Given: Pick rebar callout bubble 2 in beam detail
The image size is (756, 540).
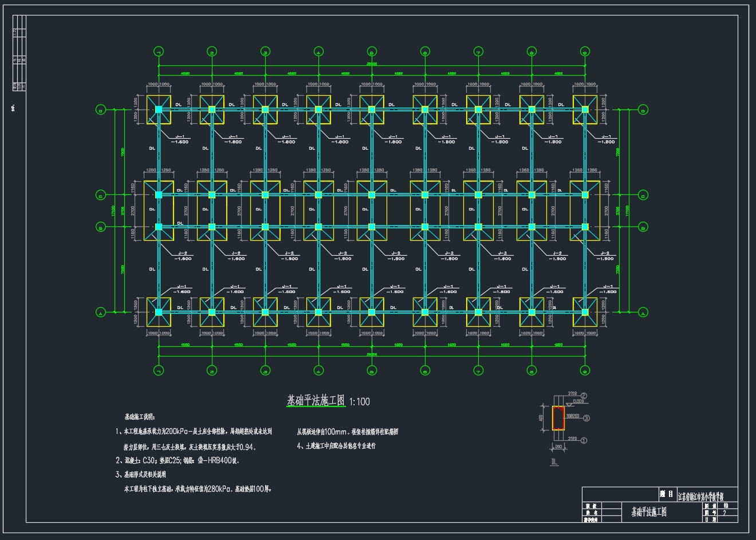Looking at the screenshot, I should (584, 396).
